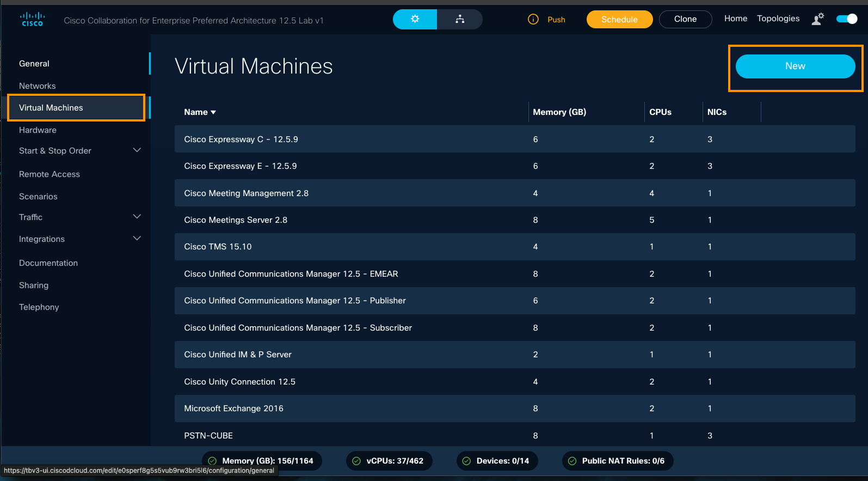Open the Telephony section
Viewport: 868px width, 481px height.
click(x=39, y=307)
